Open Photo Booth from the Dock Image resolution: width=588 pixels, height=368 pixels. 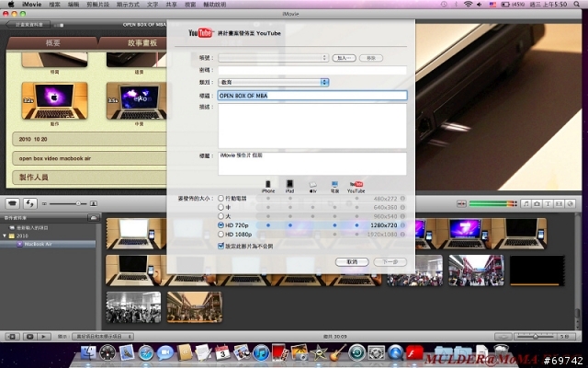280,353
